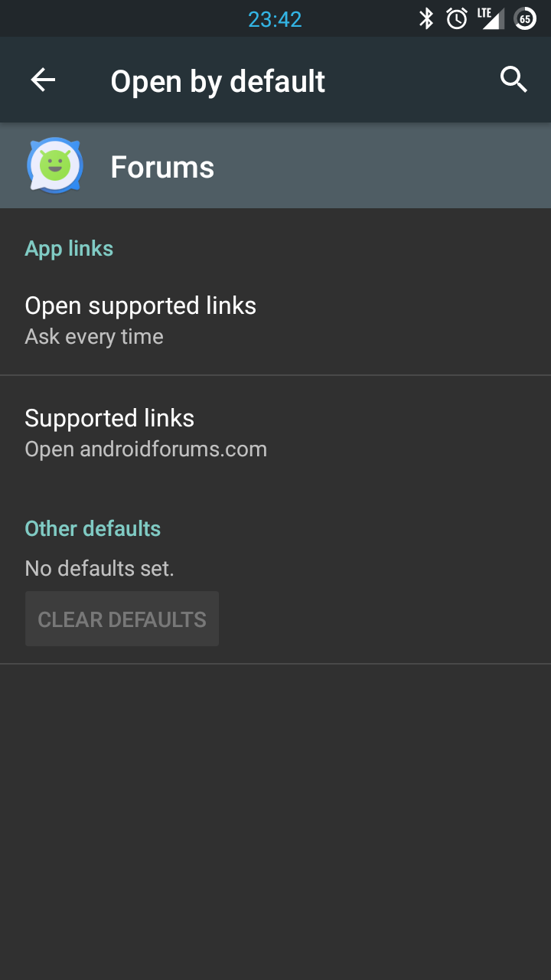The height and width of the screenshot is (980, 551).
Task: Tap the back arrow
Action: coord(43,80)
